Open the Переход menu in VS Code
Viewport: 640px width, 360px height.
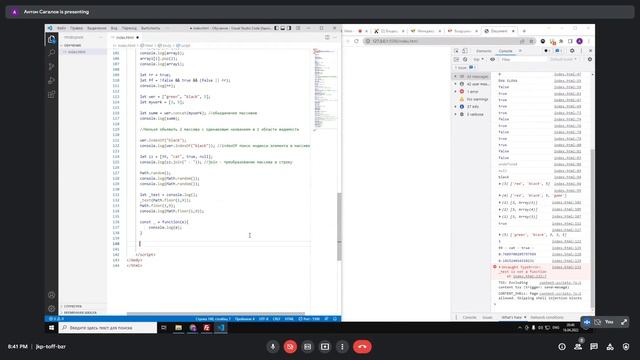point(129,28)
